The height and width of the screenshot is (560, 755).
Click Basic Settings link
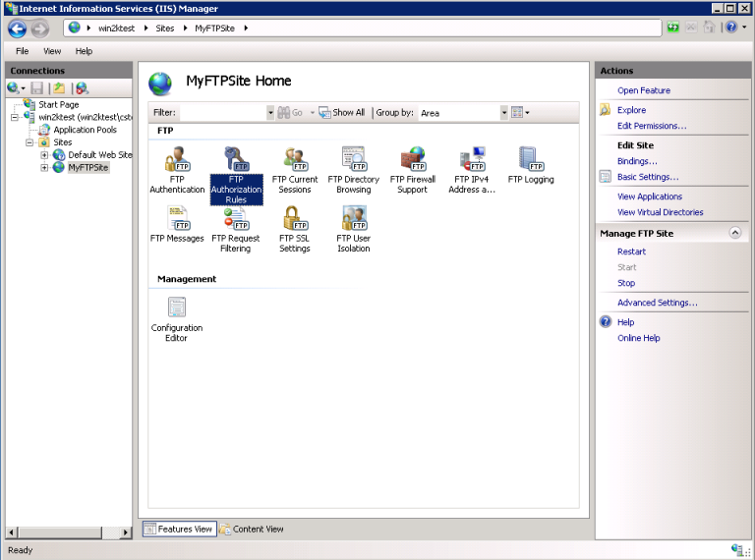point(648,177)
